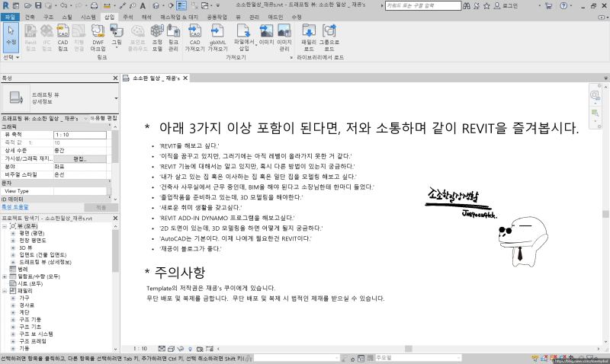The image size is (610, 364).
Task: Click the 유형 편집 button
Action: [x=104, y=118]
